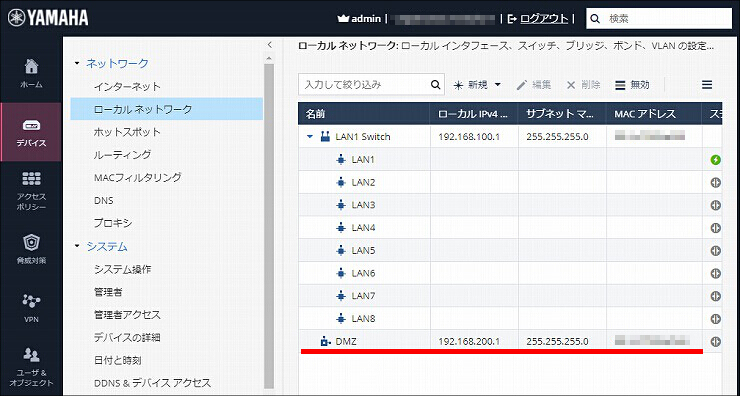Click the LAN1 Switch icon
Screen dimensions: 740x396
coord(325,137)
